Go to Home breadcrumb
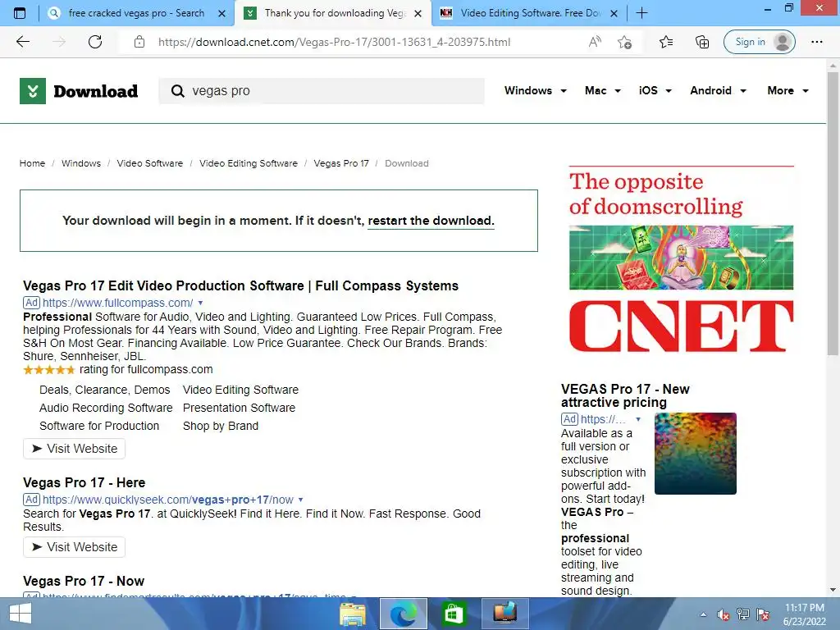Screen dimensions: 840x630 [32, 163]
